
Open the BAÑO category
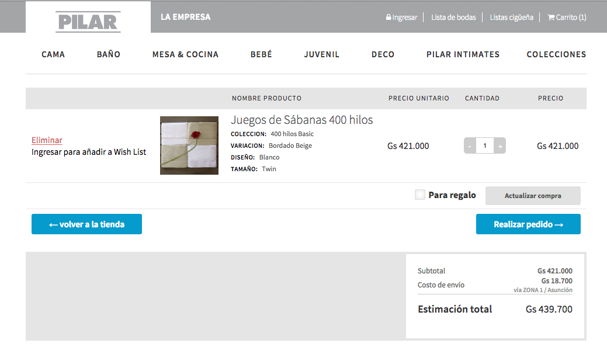[109, 54]
